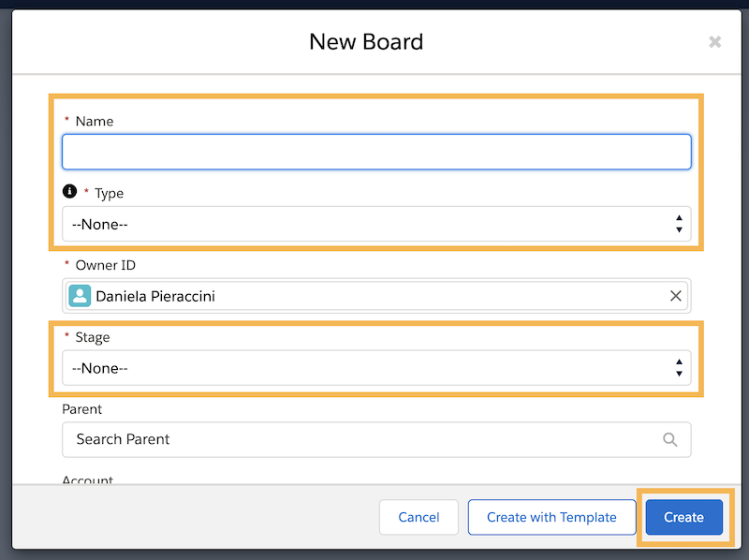Image resolution: width=749 pixels, height=560 pixels.
Task: Clear Daniela Pieraccini using the X icon
Action: 676,295
